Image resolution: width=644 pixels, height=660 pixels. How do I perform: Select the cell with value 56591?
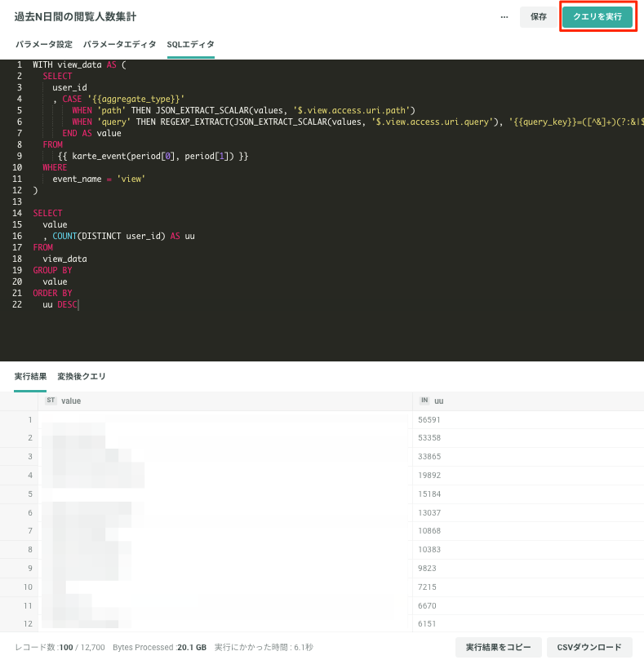click(x=528, y=419)
